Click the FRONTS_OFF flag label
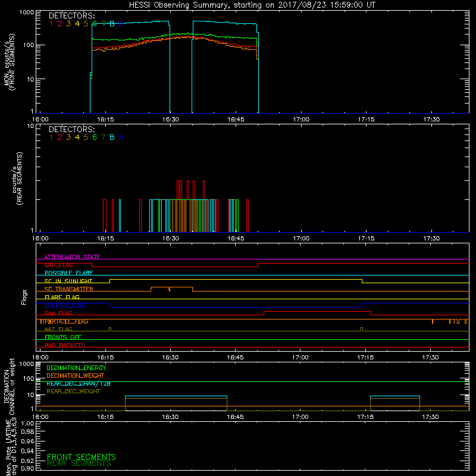 coord(63,337)
